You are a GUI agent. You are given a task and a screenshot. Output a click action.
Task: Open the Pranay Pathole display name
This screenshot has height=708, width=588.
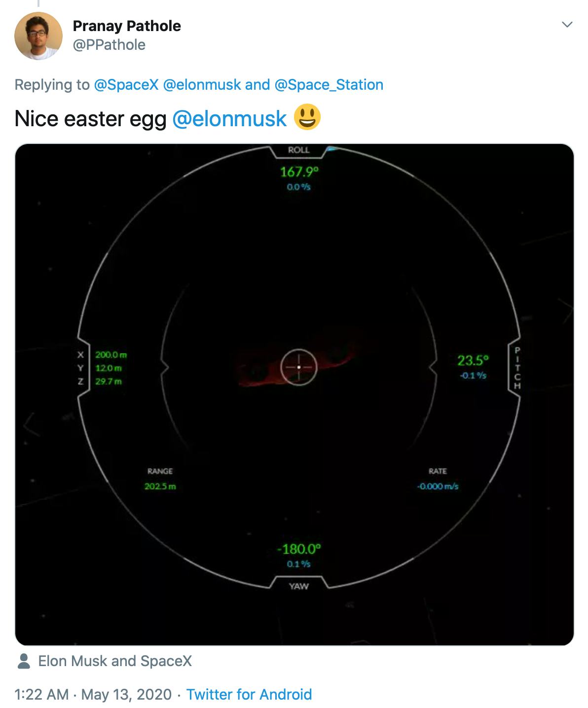pos(127,26)
